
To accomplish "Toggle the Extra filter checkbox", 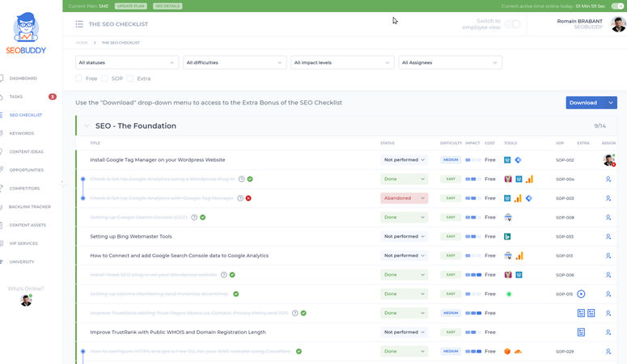I will [x=130, y=78].
